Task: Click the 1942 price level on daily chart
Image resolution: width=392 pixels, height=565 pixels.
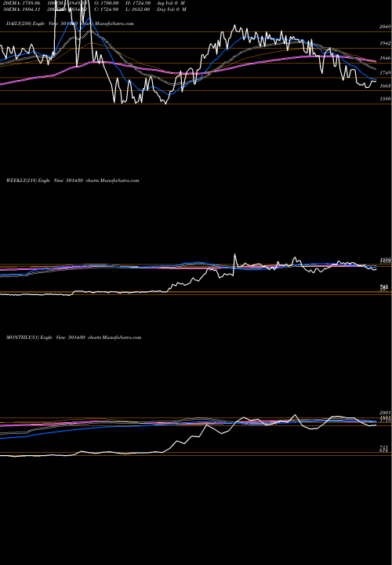Action: tap(385, 43)
